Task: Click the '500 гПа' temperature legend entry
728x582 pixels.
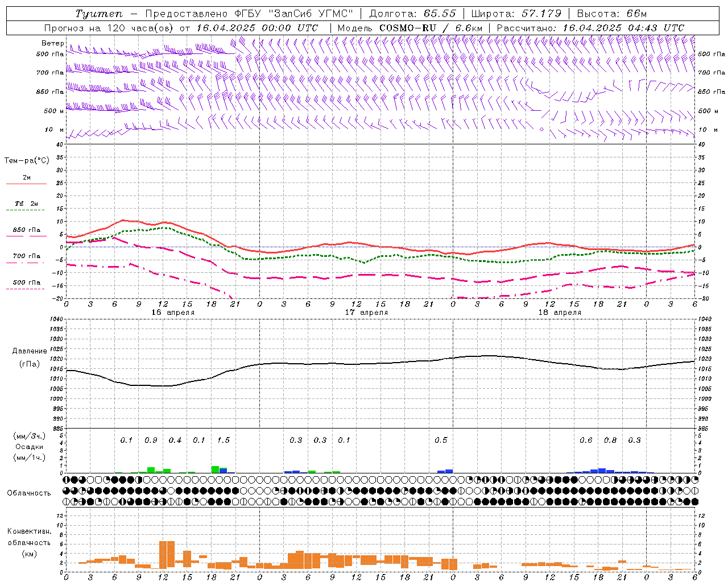Action: tap(27, 282)
